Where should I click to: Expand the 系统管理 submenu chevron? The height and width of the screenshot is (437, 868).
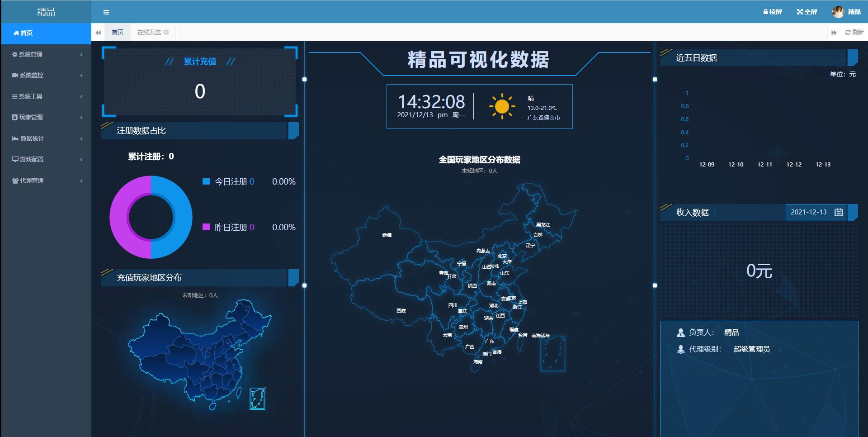tap(81, 54)
